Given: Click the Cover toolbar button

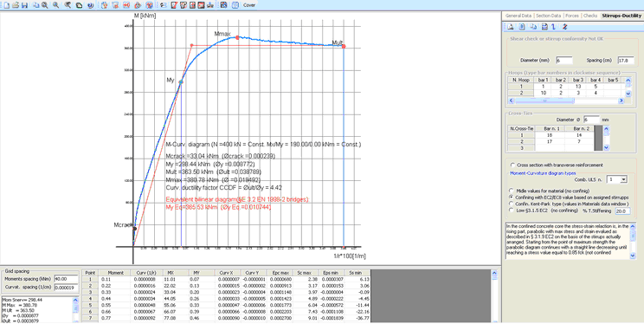Looking at the screenshot, I should click(249, 5).
